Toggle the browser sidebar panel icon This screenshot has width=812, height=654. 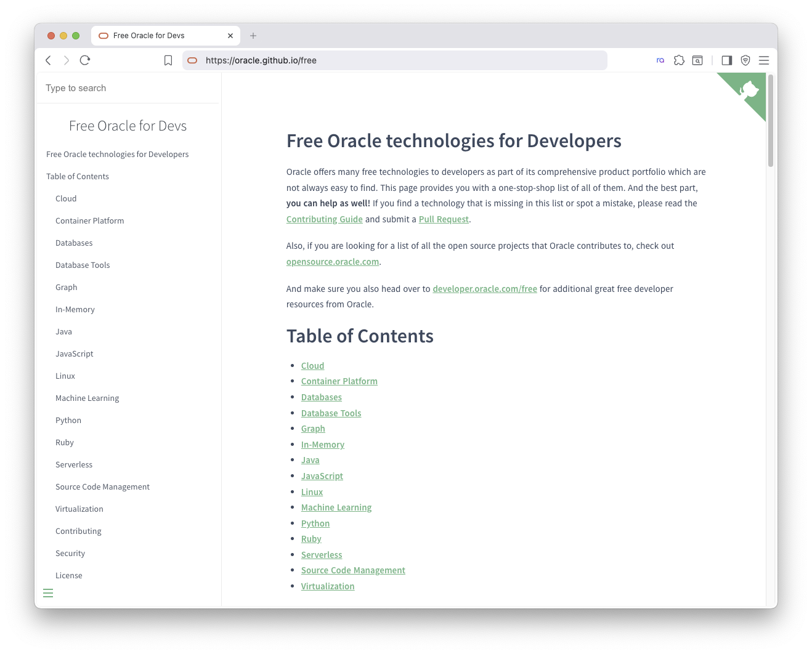click(x=727, y=60)
